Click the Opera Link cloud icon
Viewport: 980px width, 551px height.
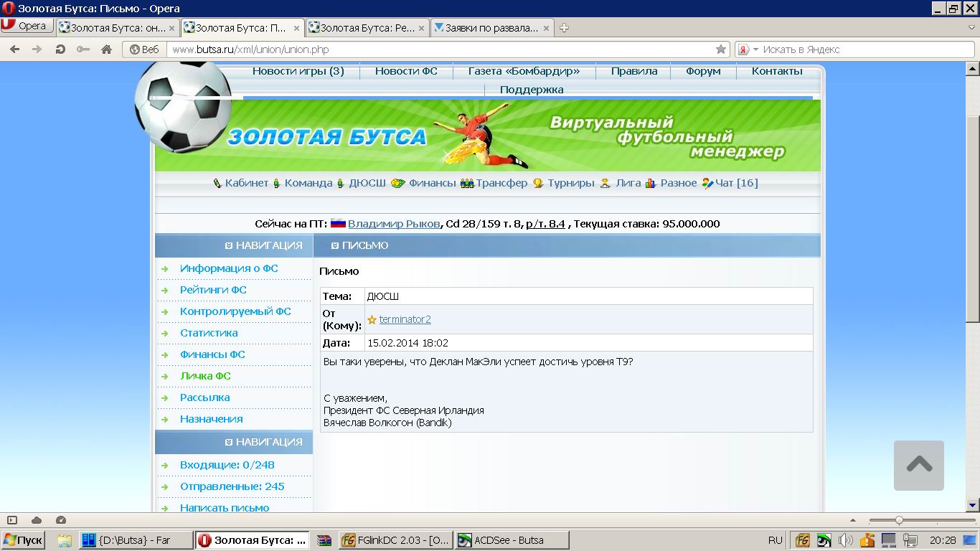pos(37,520)
